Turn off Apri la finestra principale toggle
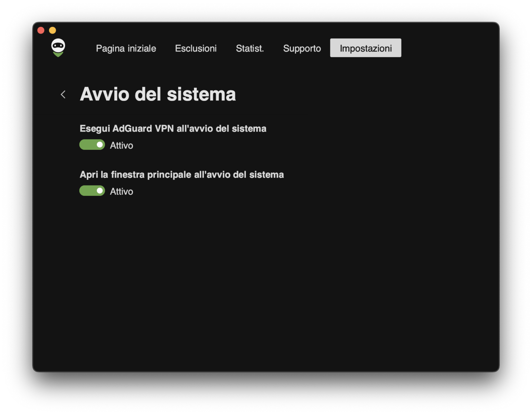The image size is (532, 415). click(x=92, y=191)
